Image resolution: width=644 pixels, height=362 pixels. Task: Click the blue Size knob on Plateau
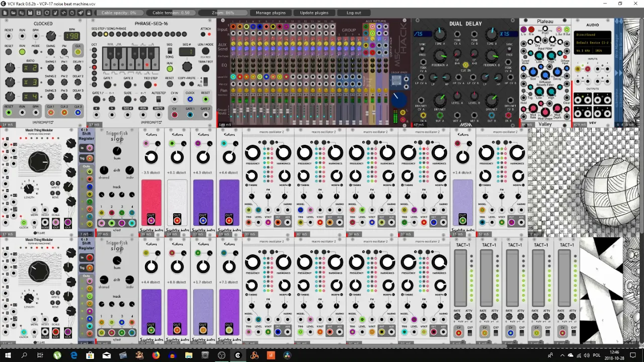tap(533, 71)
